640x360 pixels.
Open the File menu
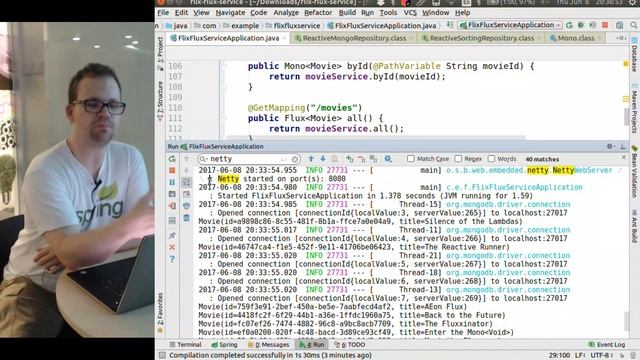[x=163, y=13]
